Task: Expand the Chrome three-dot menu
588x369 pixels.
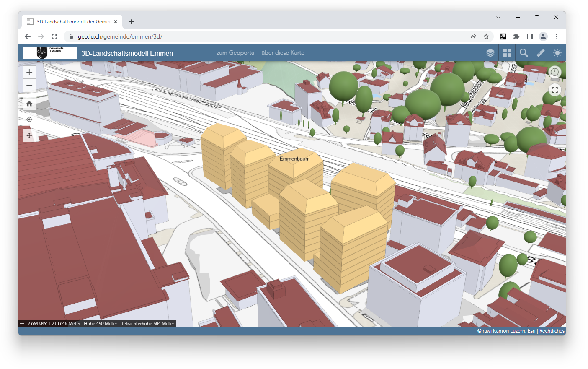Action: (557, 36)
